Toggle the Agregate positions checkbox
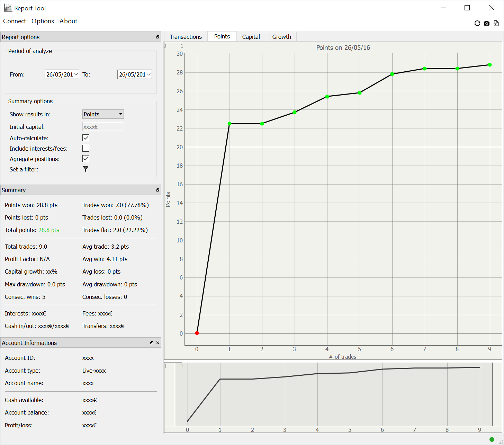Screen dimensions: 504x445 pyautogui.click(x=86, y=159)
